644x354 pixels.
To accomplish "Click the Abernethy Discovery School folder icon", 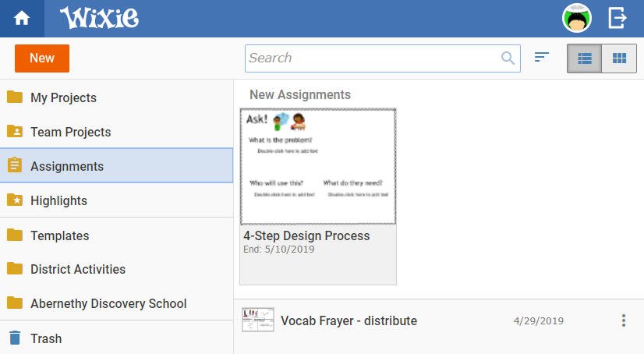I will tap(15, 303).
